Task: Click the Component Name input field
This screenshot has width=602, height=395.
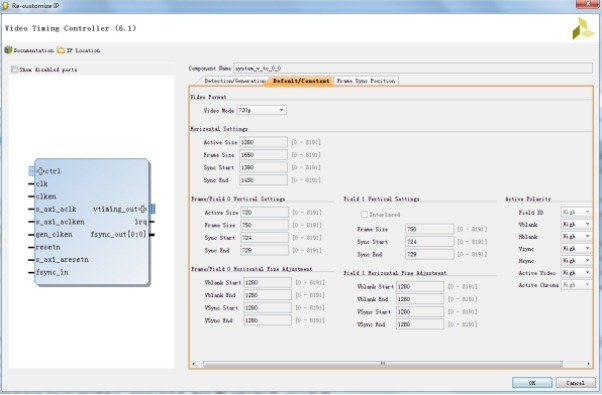Action: pos(413,68)
